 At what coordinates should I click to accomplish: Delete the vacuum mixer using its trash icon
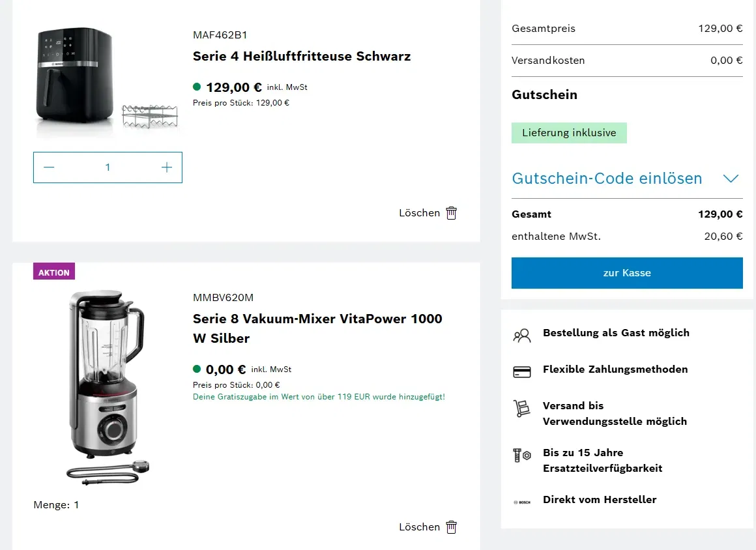pyautogui.click(x=451, y=527)
